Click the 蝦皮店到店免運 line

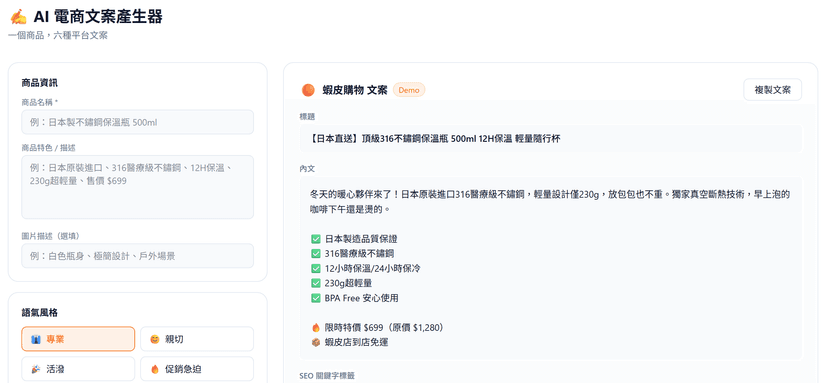tap(356, 342)
